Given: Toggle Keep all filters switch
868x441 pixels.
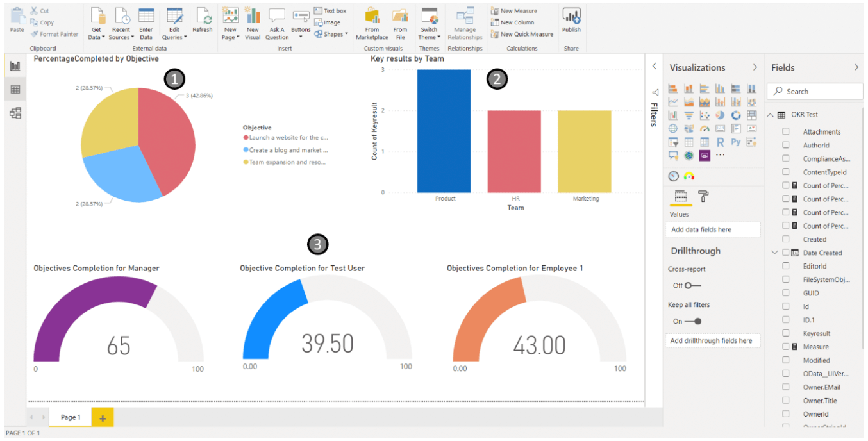Looking at the screenshot, I should (x=693, y=321).
